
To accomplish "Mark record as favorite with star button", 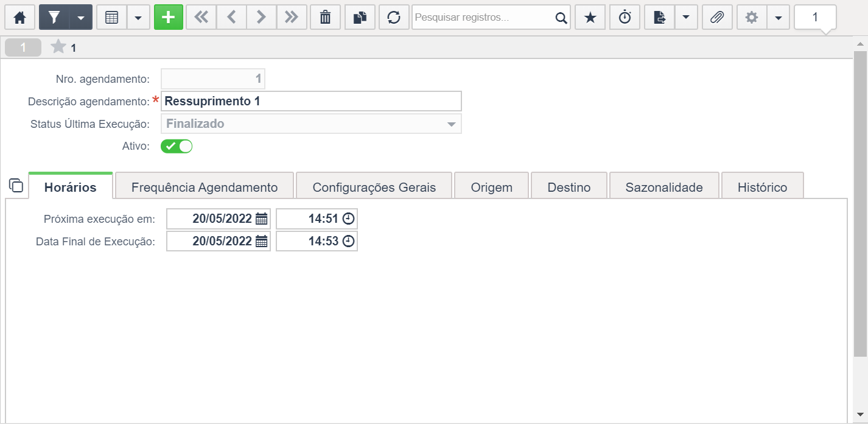I will (590, 18).
